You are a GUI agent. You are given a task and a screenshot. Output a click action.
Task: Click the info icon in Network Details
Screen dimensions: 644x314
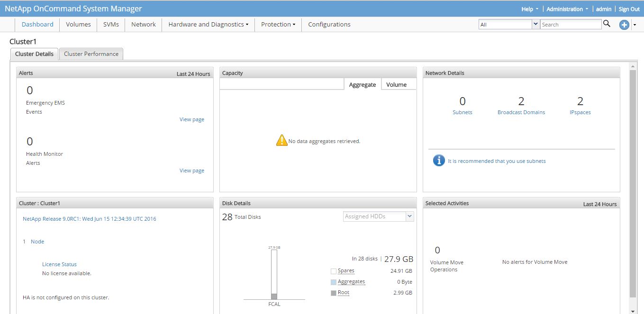(x=438, y=160)
